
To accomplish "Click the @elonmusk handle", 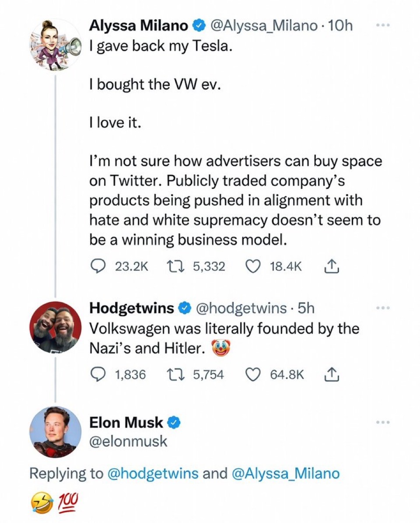I will [128, 441].
